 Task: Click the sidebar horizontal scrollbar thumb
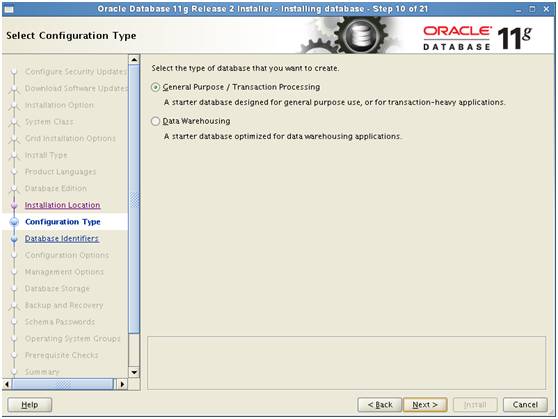pos(63,384)
